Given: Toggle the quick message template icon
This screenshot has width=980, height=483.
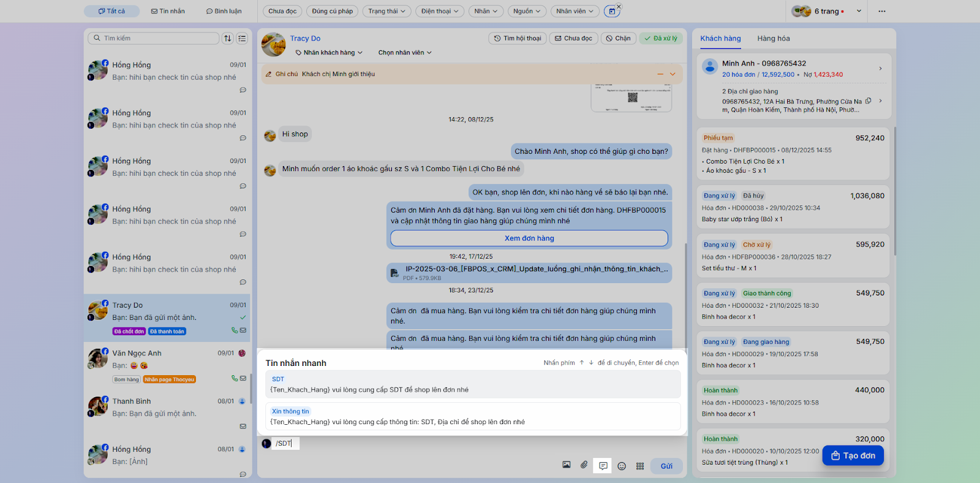Looking at the screenshot, I should click(x=603, y=466).
